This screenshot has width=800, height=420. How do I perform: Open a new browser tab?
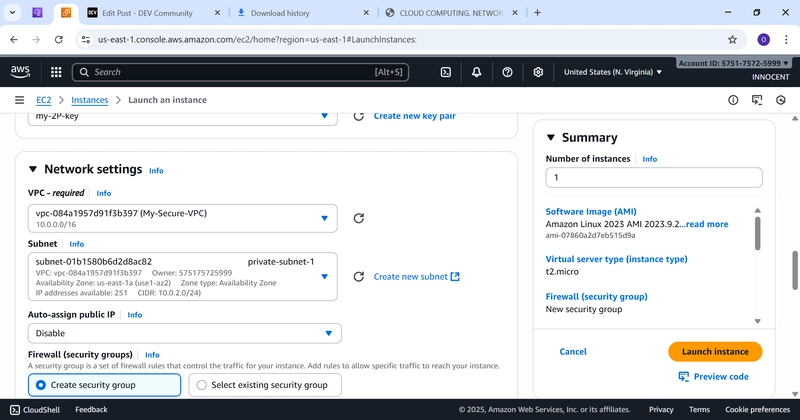pos(537,13)
